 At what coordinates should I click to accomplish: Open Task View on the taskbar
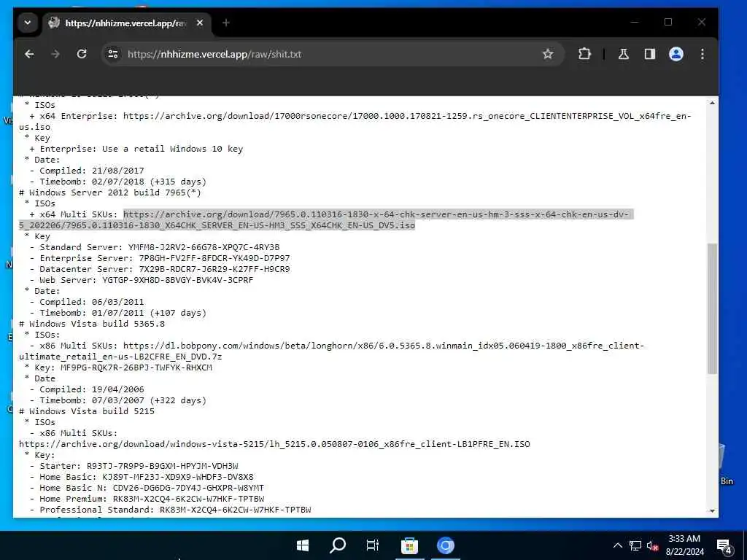click(x=373, y=545)
